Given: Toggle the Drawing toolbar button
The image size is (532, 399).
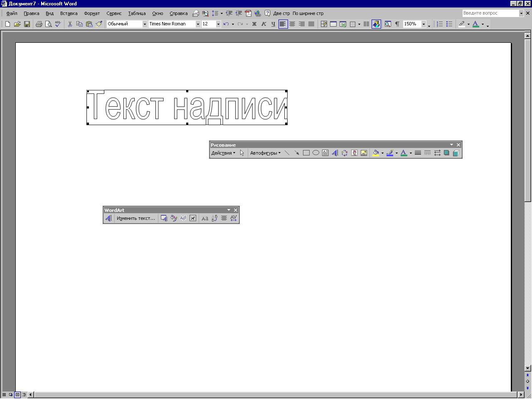Looking at the screenshot, I should click(x=376, y=24).
